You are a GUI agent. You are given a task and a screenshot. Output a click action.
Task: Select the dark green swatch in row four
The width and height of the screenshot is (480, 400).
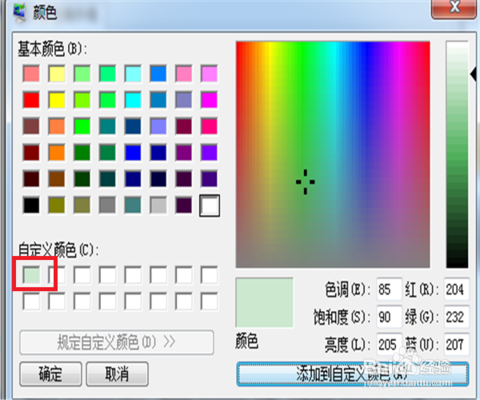82,153
